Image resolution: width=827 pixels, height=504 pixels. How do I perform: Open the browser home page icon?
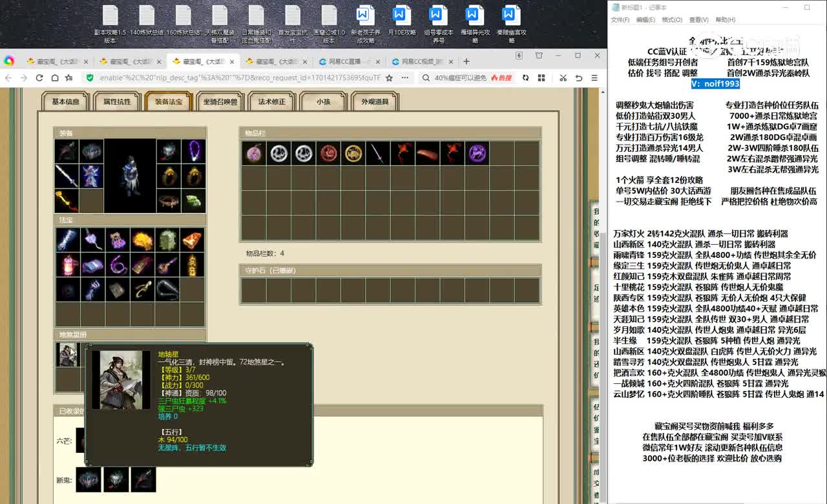(55, 78)
